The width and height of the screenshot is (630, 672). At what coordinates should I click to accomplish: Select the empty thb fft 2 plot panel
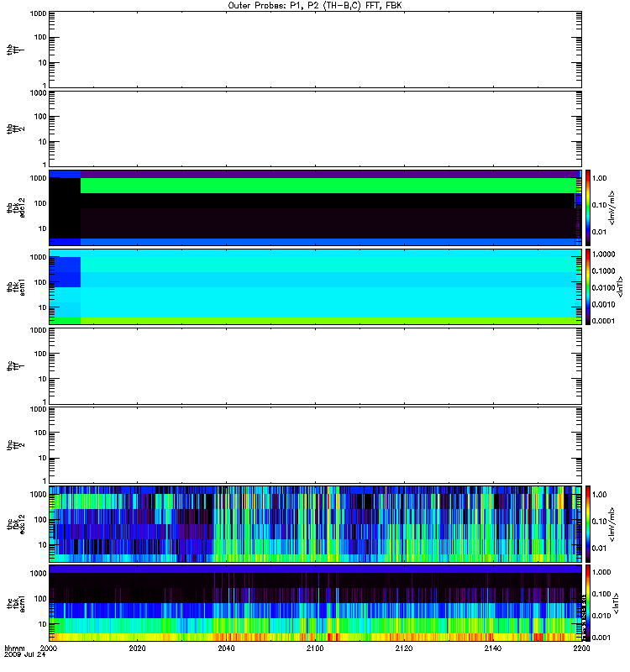[315, 129]
